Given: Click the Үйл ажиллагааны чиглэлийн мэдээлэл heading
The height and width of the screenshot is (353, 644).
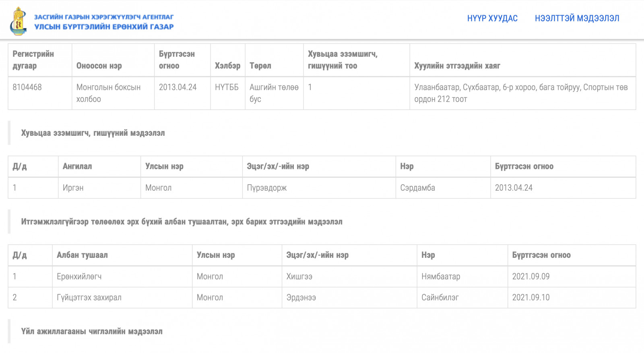Looking at the screenshot, I should coord(92,331).
